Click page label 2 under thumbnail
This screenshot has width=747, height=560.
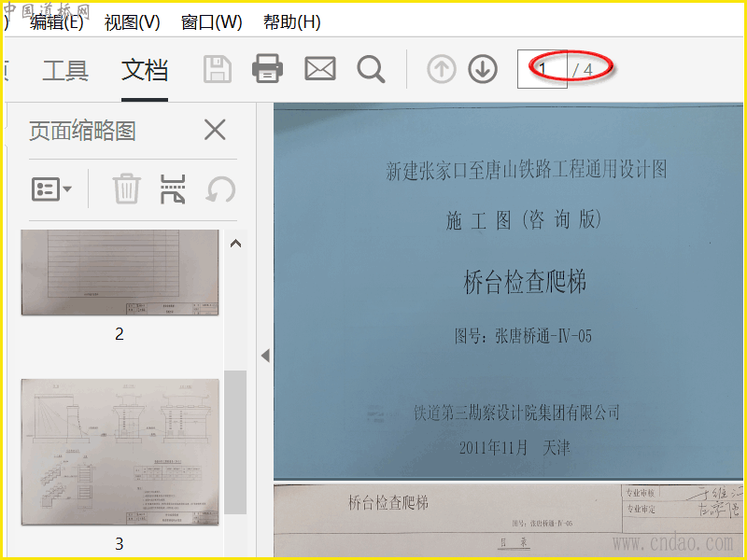point(120,334)
